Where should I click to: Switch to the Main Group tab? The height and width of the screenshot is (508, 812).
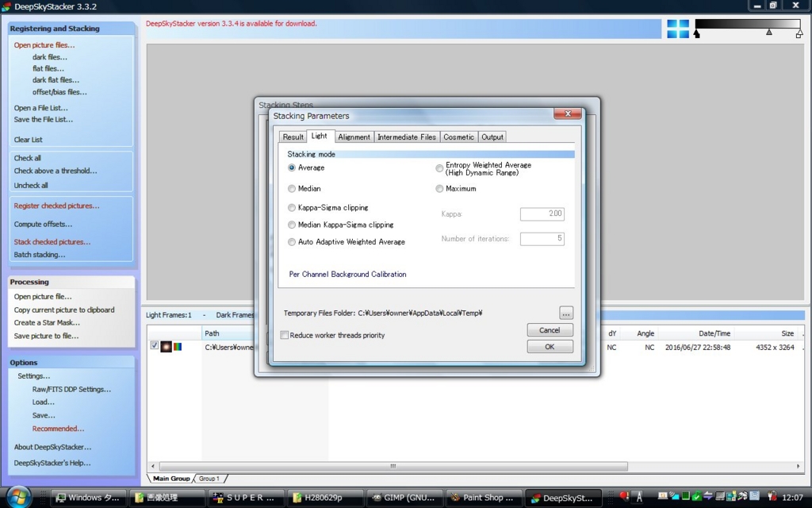click(x=171, y=479)
